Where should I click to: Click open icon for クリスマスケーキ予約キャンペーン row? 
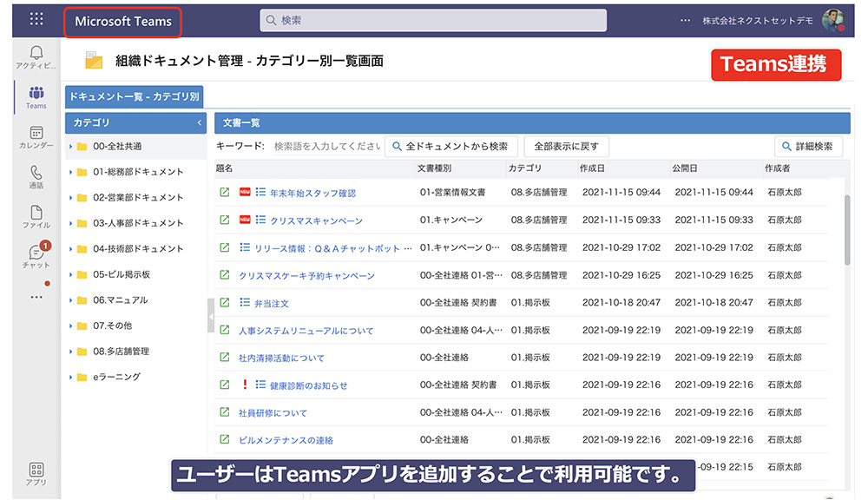225,274
